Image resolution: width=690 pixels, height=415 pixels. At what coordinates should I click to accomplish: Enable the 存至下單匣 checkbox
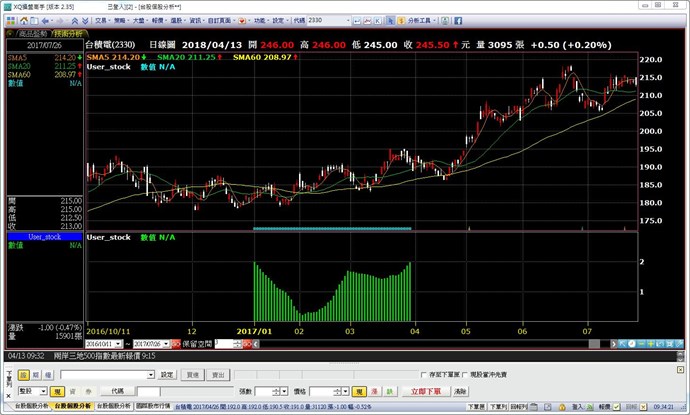click(x=425, y=375)
